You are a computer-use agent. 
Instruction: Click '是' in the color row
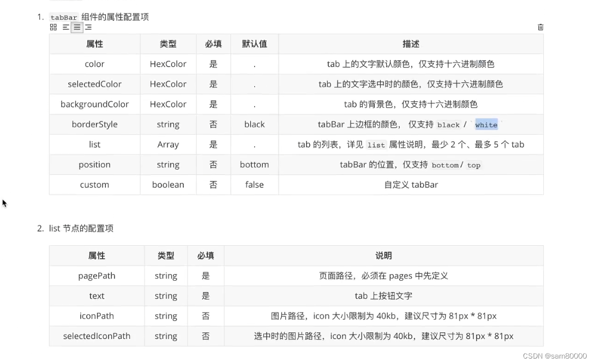pyautogui.click(x=213, y=64)
